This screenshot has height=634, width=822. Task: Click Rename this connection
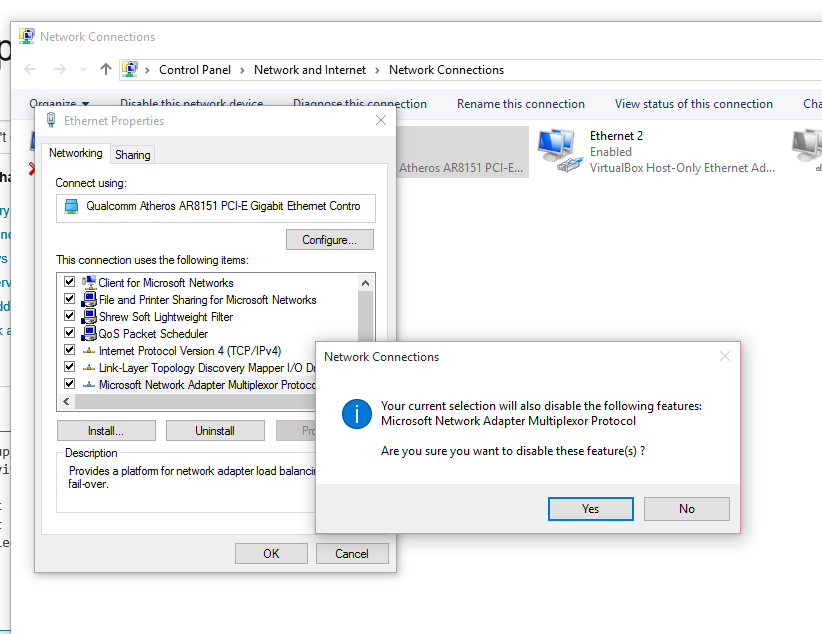point(521,104)
